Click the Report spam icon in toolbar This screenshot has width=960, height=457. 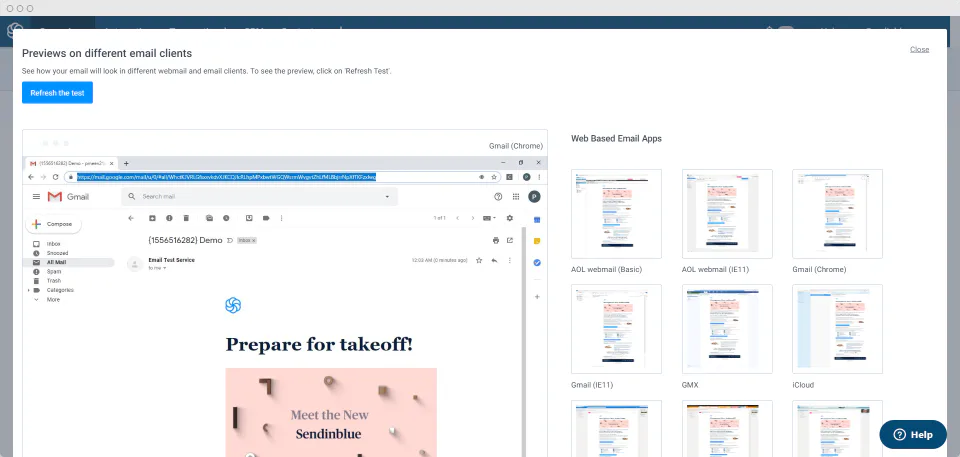point(169,218)
